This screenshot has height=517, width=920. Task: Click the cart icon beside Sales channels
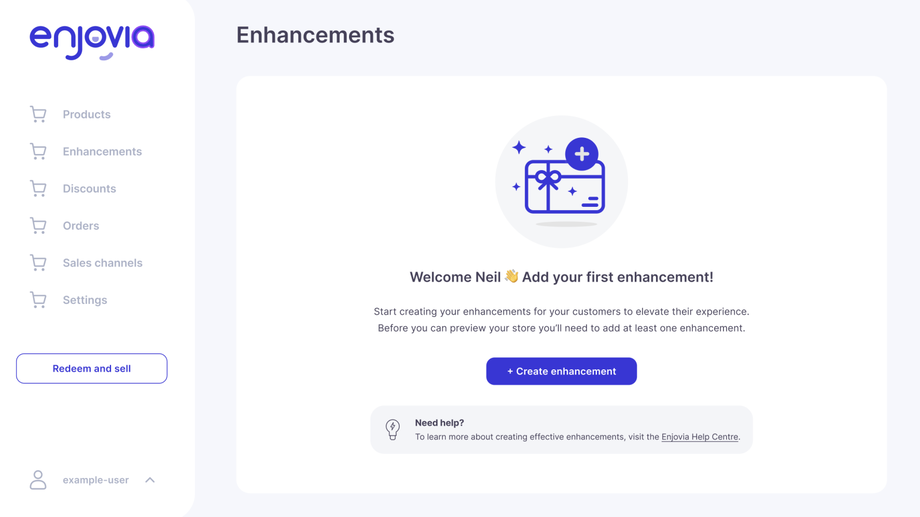(38, 263)
